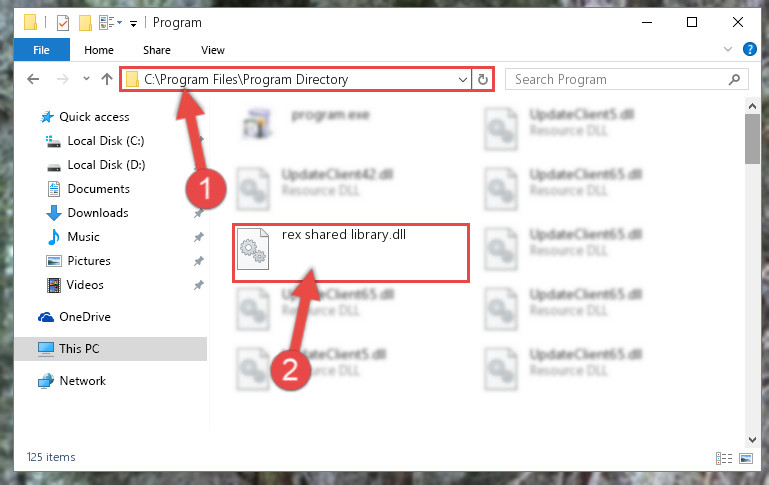Refresh the current folder view
Image resolution: width=769 pixels, height=485 pixels.
[483, 79]
